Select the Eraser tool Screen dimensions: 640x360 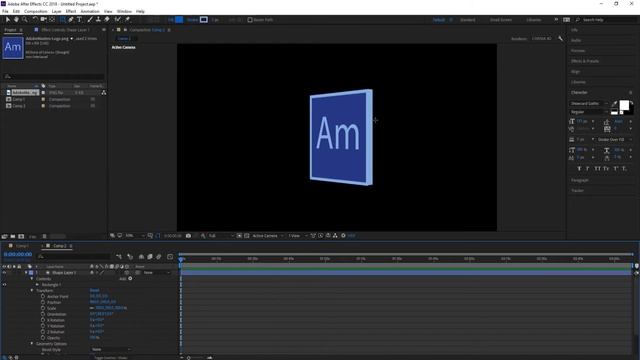pyautogui.click(x=107, y=20)
